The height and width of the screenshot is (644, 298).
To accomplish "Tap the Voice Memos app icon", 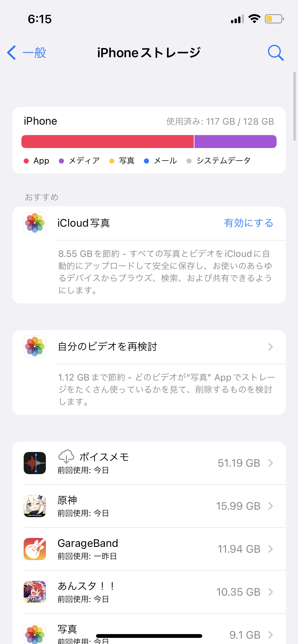I will coord(35,463).
